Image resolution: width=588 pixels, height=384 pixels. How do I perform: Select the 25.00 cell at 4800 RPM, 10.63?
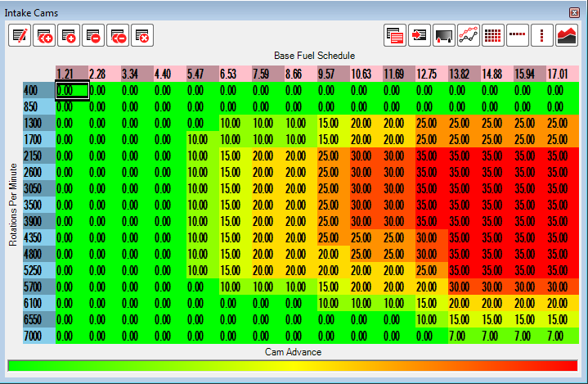[x=366, y=254]
